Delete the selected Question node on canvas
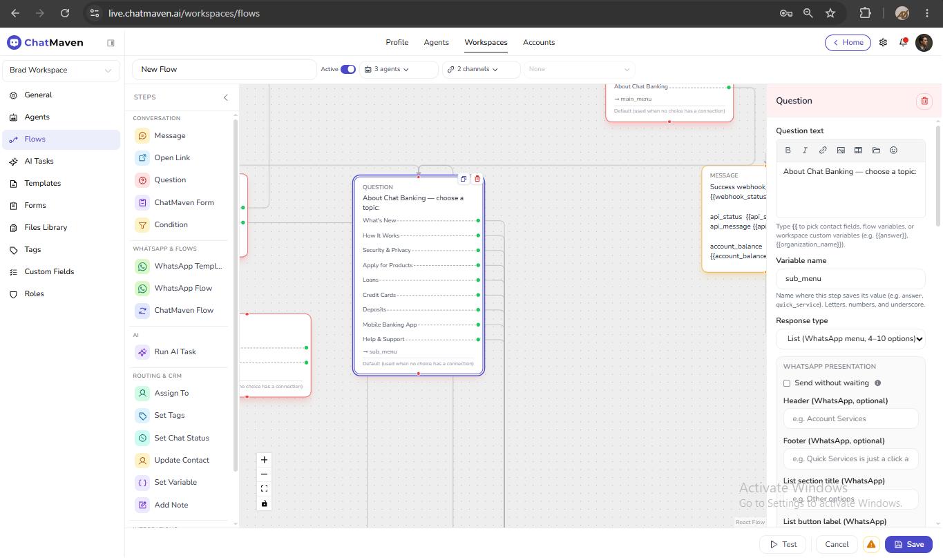 coord(477,179)
